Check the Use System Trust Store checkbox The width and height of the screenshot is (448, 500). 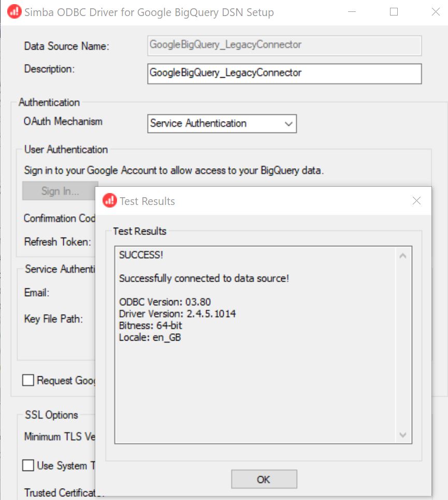coord(28,465)
